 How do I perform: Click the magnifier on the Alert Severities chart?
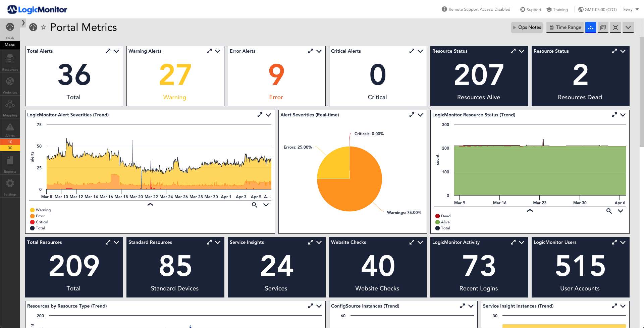coord(255,205)
